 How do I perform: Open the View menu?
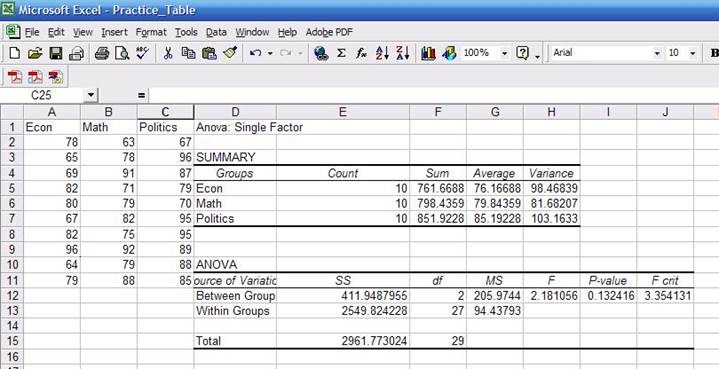tap(83, 33)
